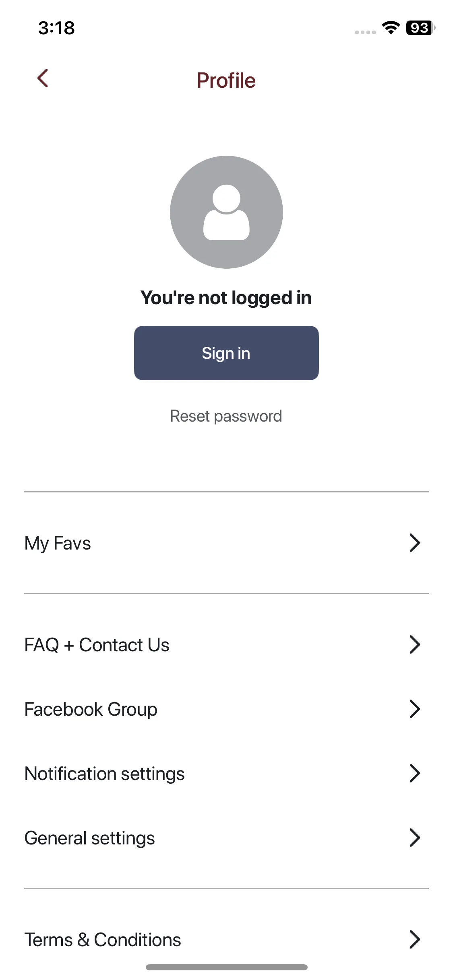The width and height of the screenshot is (453, 980).
Task: Select General settings
Action: coord(89,838)
